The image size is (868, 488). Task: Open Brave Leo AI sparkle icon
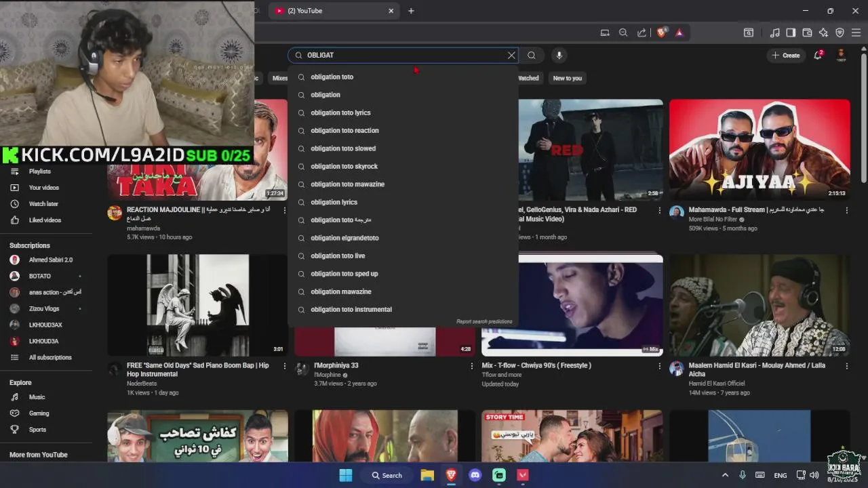(823, 33)
